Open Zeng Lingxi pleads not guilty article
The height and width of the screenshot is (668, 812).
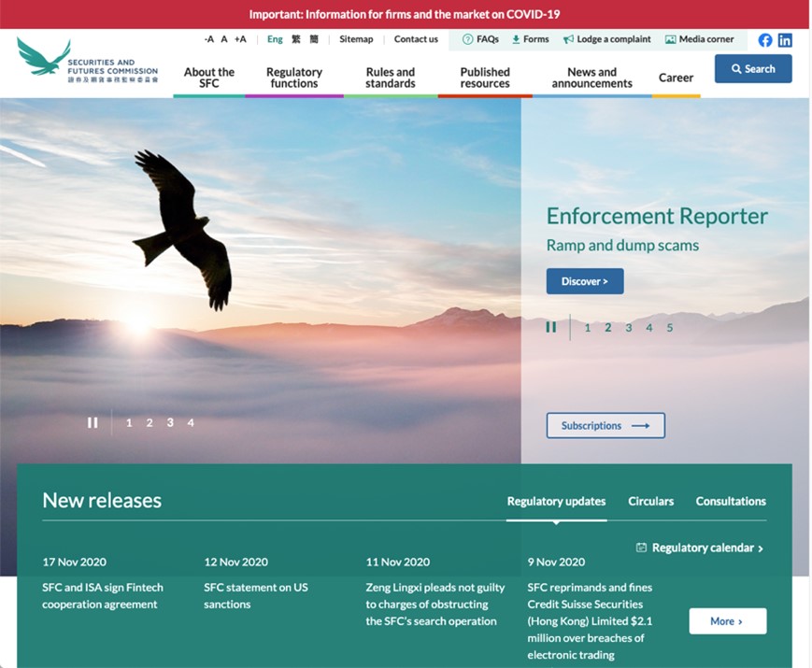pos(435,604)
